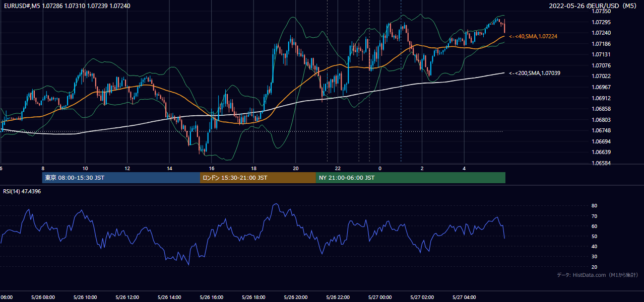Click the RSI level 70 label
Screen dimensions: 644x302
click(x=594, y=216)
